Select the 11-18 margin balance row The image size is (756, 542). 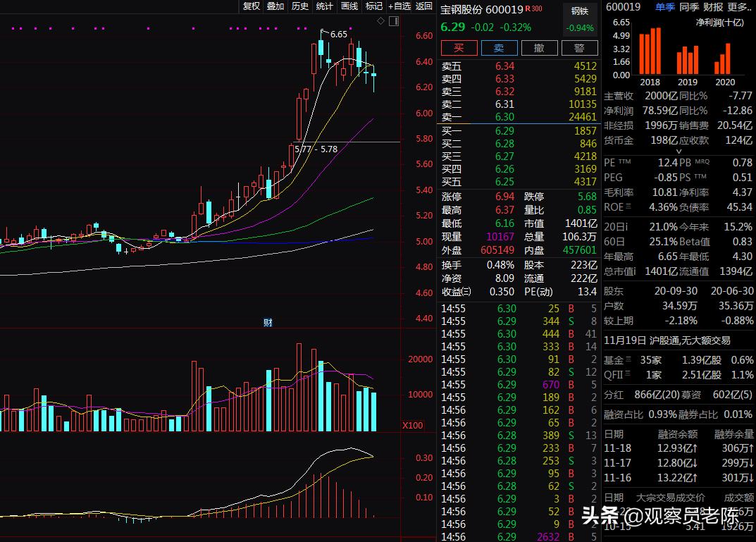pos(679,448)
